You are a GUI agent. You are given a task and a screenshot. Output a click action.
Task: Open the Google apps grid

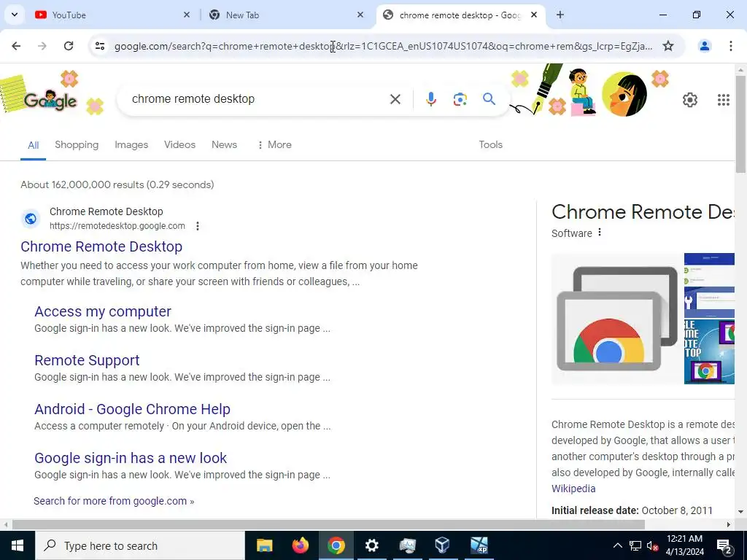pyautogui.click(x=723, y=100)
